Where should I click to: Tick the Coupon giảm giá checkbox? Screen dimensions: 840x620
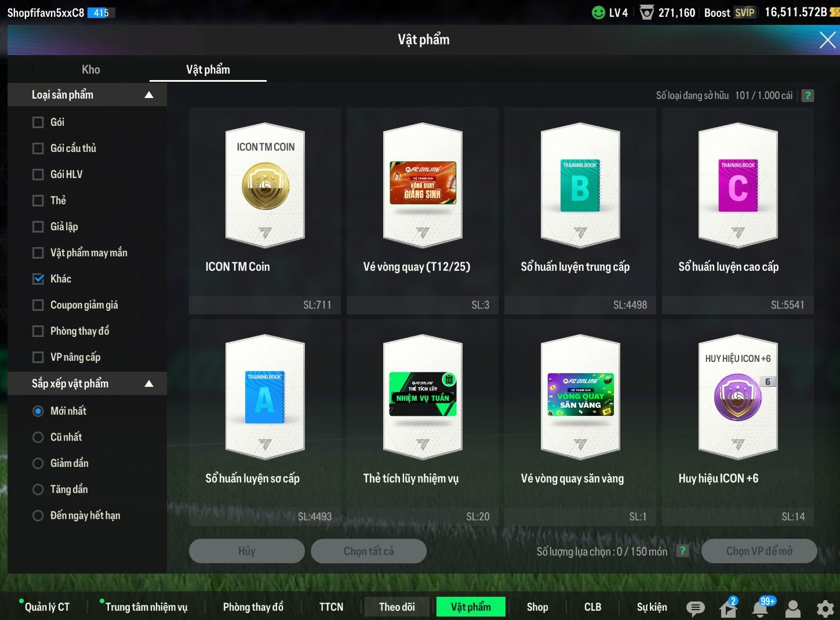click(x=38, y=305)
